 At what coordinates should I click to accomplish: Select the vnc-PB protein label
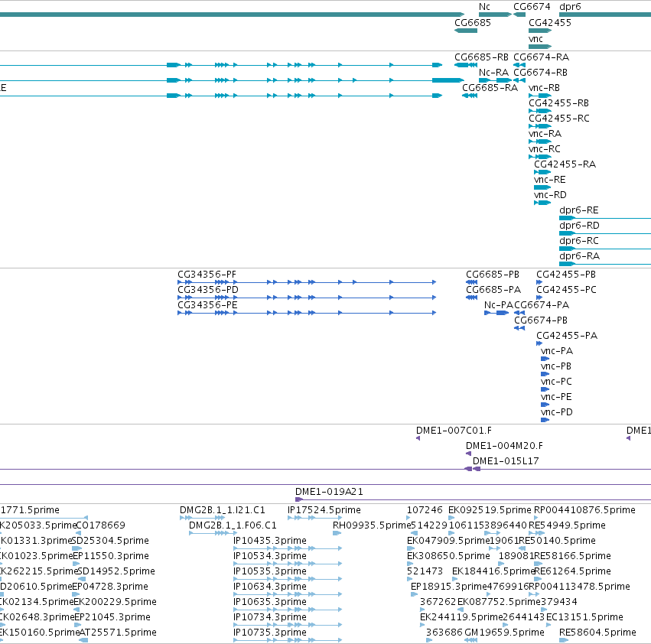(x=556, y=366)
